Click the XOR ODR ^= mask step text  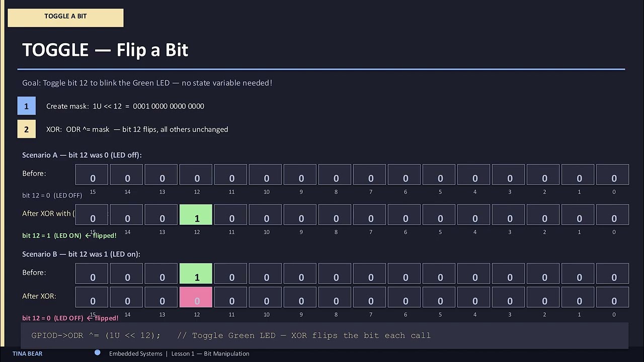point(137,129)
